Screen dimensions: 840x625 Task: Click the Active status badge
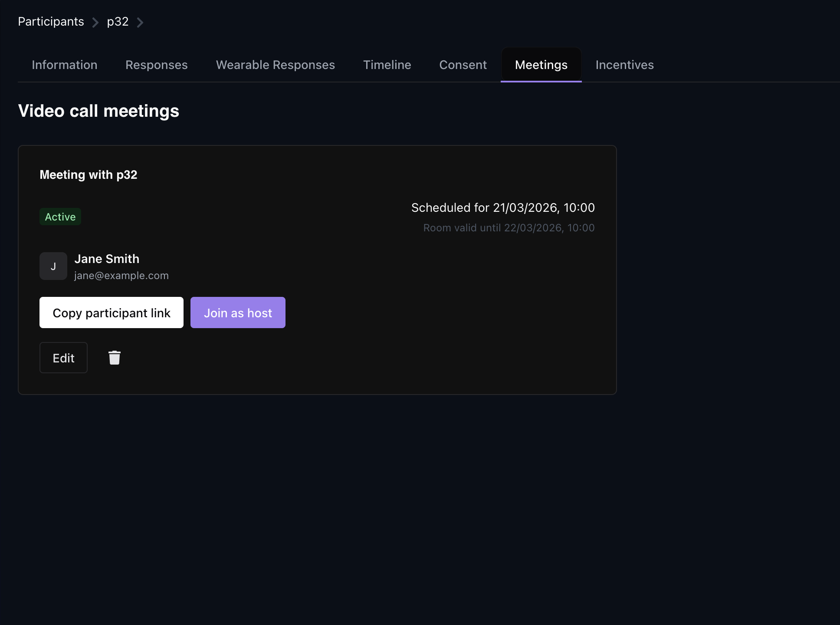(x=60, y=217)
